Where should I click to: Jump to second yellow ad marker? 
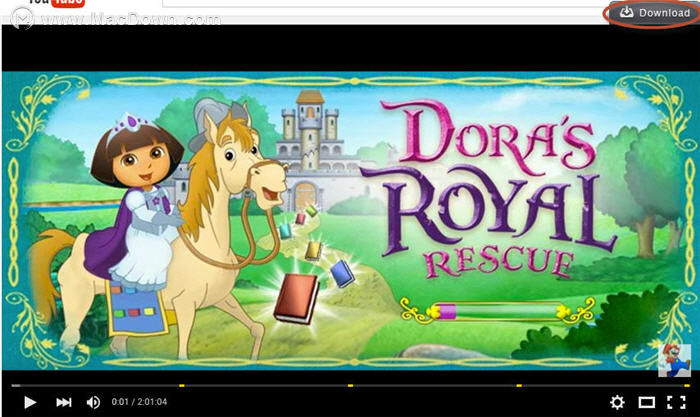click(350, 385)
